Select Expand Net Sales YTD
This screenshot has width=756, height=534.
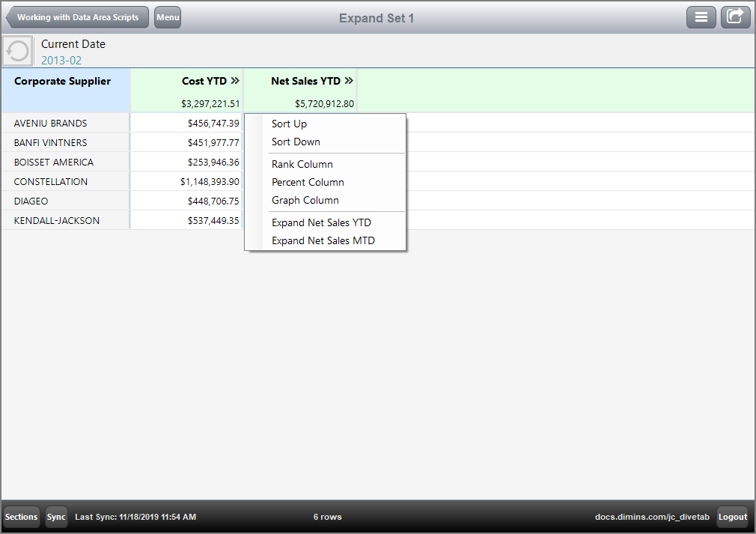pyautogui.click(x=321, y=222)
